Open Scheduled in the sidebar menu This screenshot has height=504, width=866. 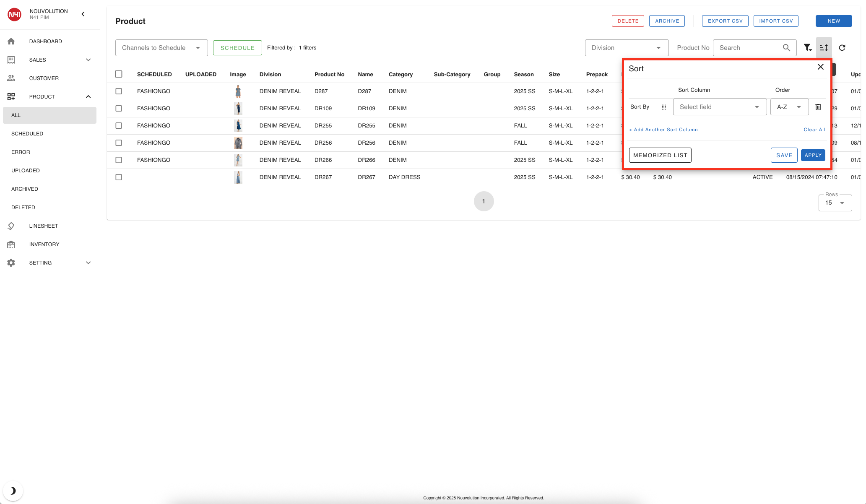click(x=27, y=134)
